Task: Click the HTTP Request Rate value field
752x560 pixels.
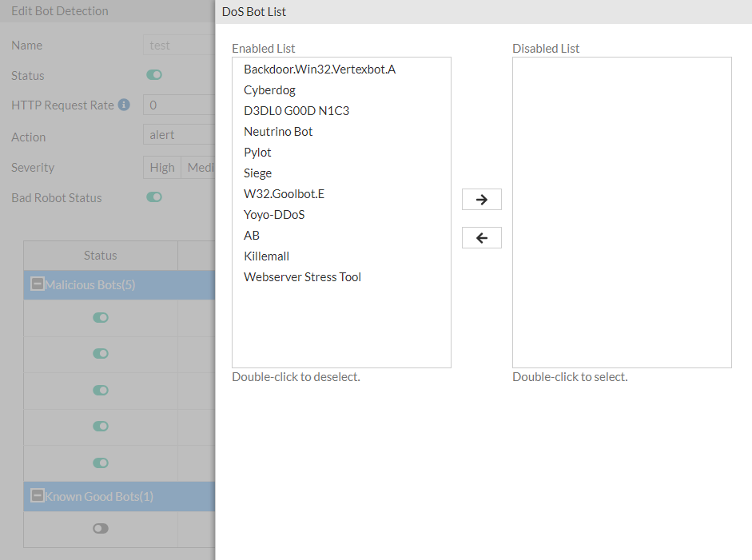Action: click(x=180, y=105)
